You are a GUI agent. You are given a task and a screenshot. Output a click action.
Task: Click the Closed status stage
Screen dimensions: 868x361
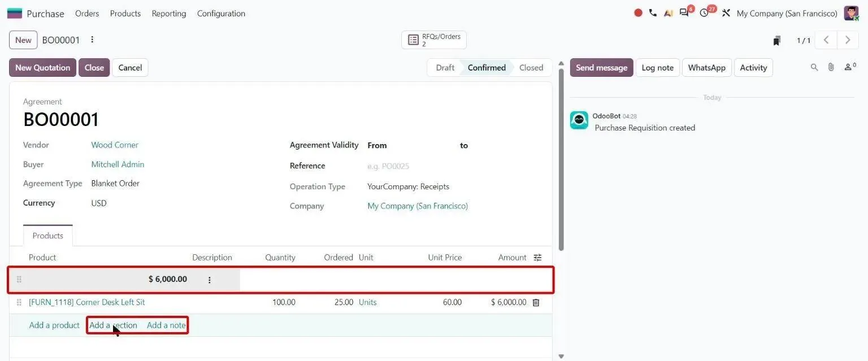[531, 68]
